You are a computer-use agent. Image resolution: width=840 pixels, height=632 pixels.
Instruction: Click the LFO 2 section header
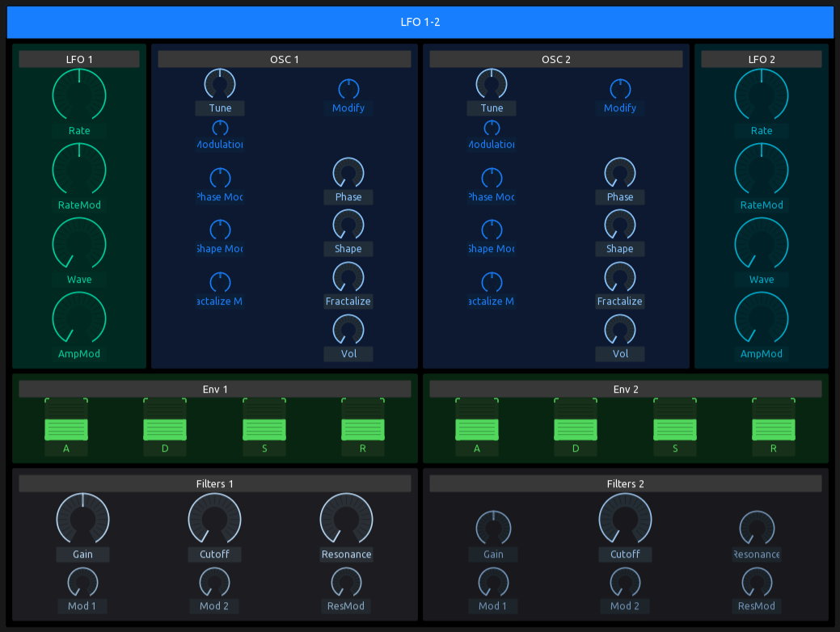[x=762, y=59]
